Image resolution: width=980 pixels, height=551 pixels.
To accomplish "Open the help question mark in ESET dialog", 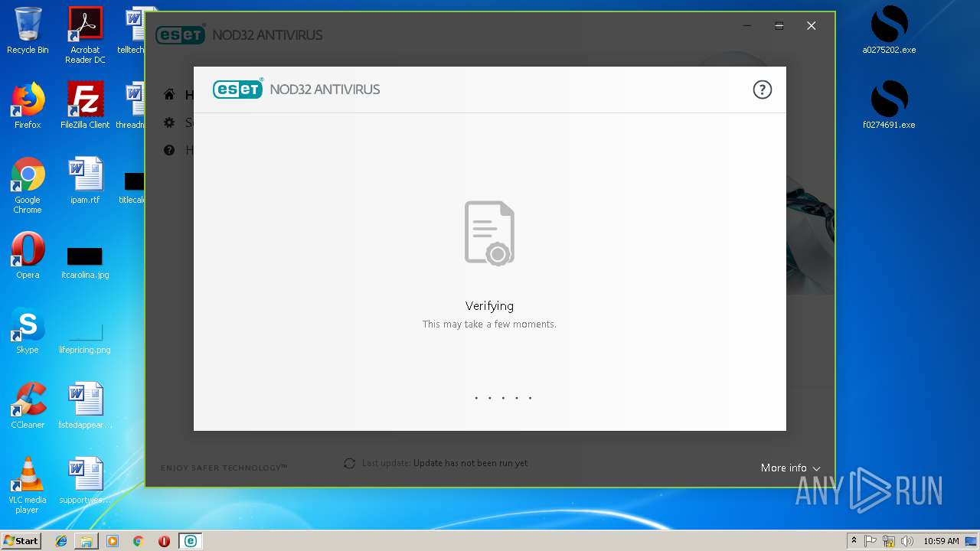I will pos(762,90).
